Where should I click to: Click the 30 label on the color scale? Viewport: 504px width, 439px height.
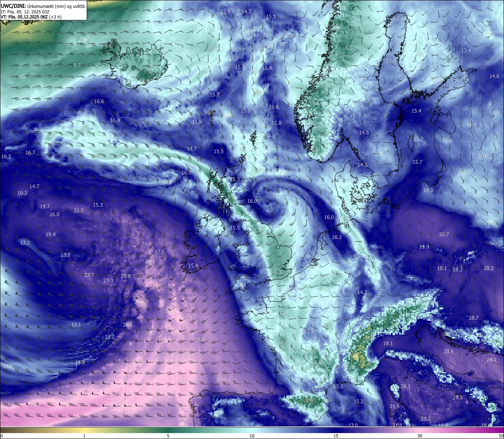(420, 436)
